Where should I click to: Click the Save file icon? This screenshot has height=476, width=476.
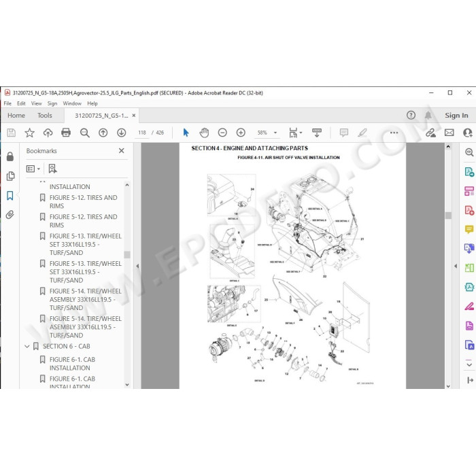pos(12,133)
